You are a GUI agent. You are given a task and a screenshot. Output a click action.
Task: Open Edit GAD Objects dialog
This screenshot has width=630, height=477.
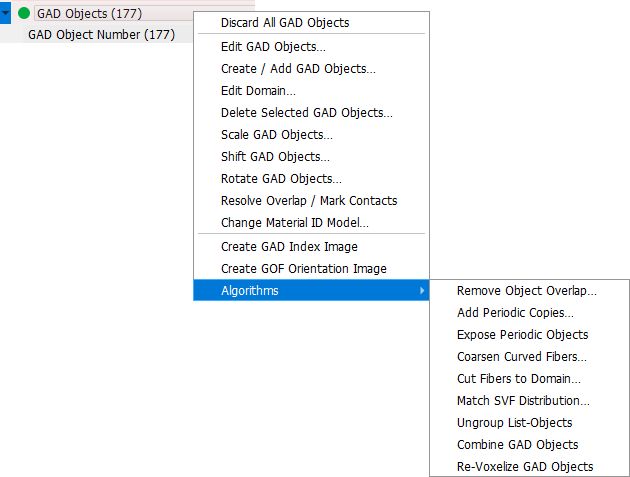pos(273,47)
